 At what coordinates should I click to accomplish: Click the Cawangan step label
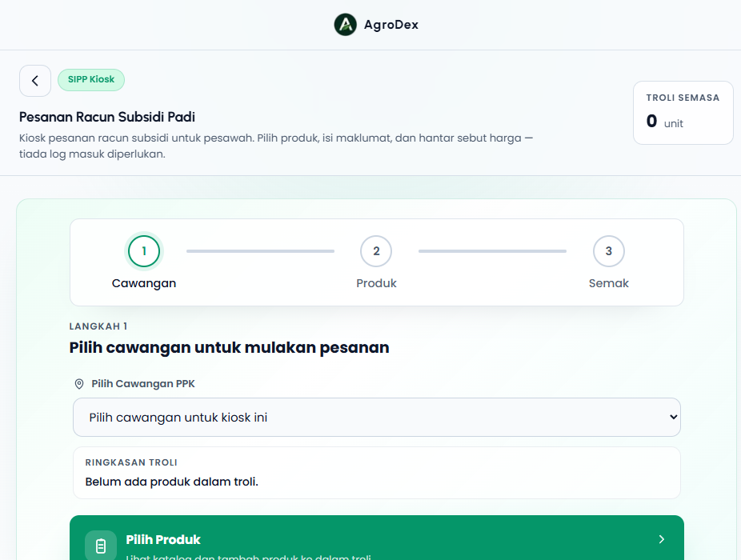pos(144,283)
